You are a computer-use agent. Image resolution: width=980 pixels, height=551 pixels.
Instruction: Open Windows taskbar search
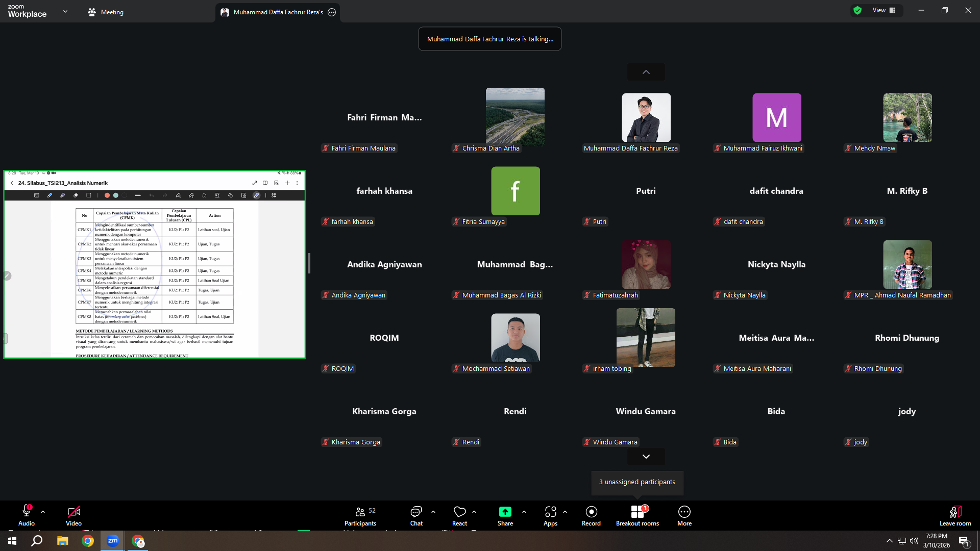point(37,541)
